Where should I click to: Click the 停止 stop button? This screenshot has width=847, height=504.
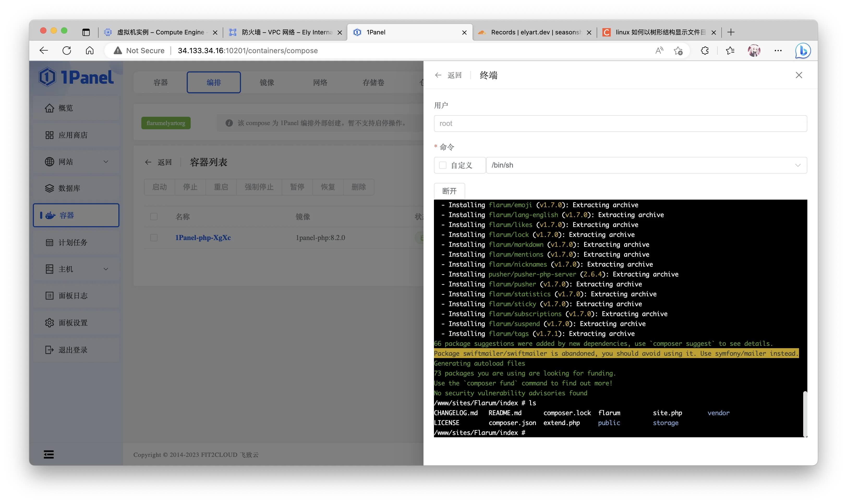click(x=190, y=187)
